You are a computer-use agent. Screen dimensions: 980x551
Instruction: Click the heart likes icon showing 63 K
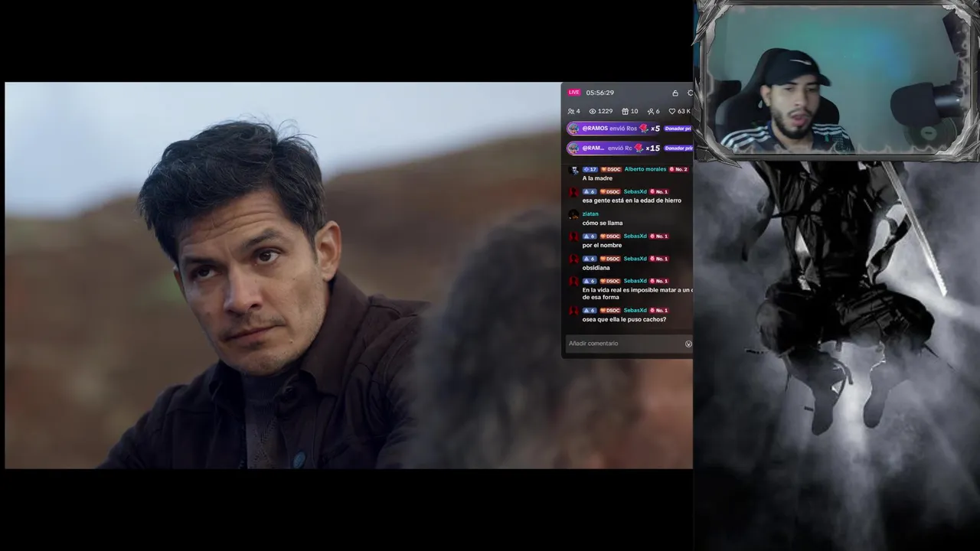672,112
